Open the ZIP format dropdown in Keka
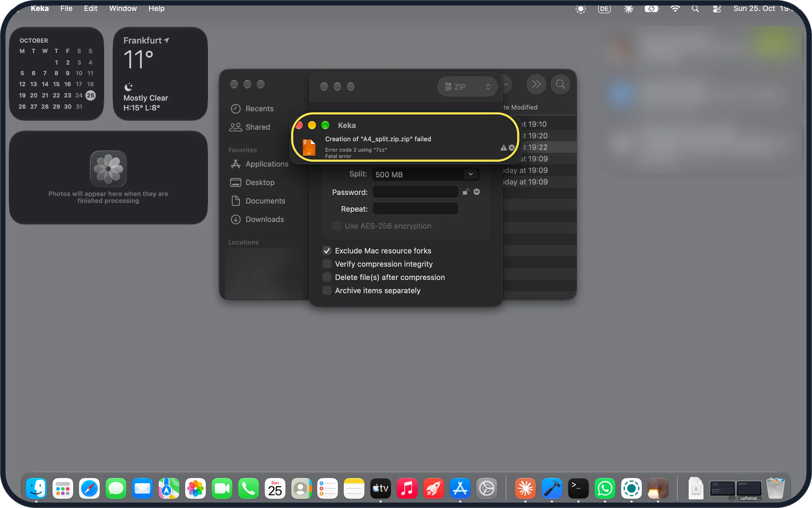This screenshot has height=508, width=812. point(467,87)
